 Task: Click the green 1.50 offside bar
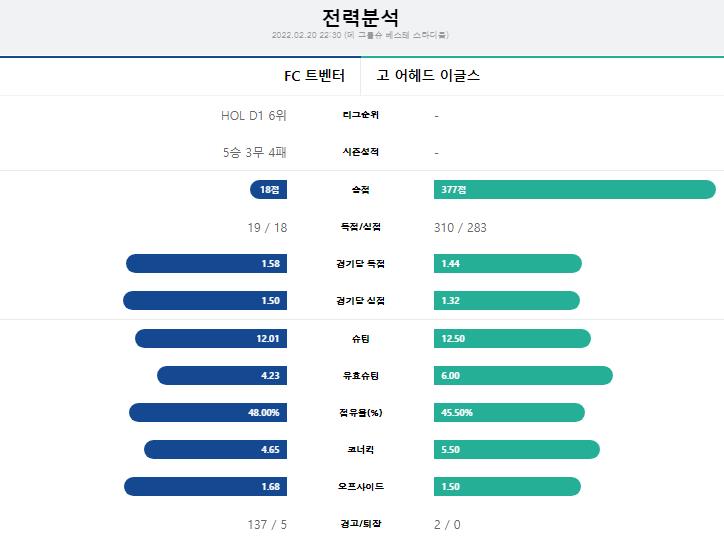point(507,487)
